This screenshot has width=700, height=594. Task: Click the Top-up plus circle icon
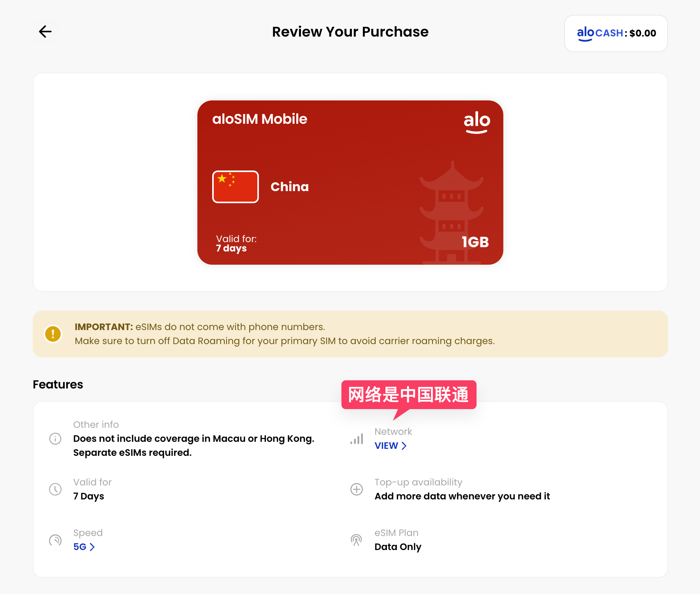357,489
